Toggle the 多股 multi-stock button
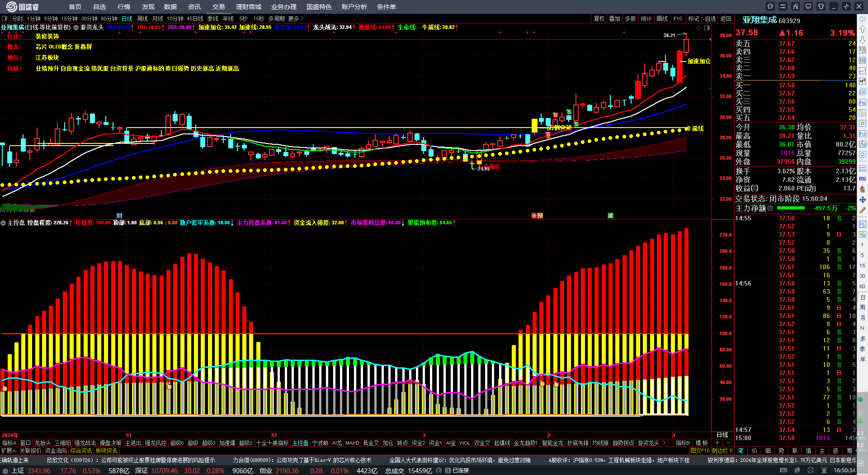868x475 pixels. coord(630,19)
